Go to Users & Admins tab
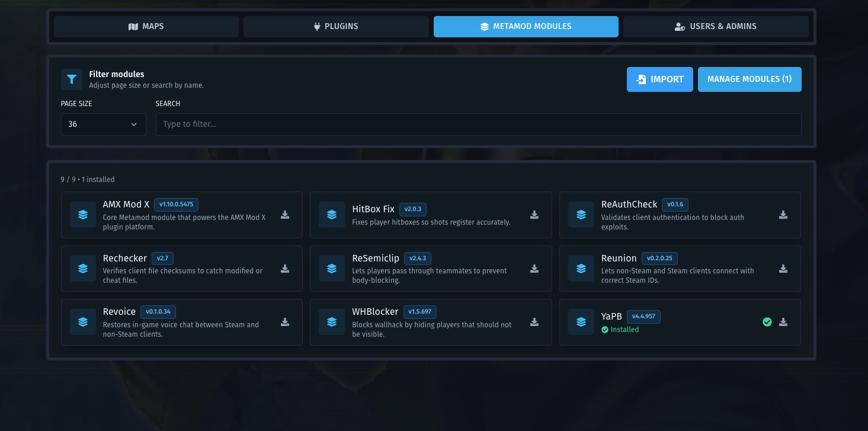This screenshot has height=431, width=868. [x=716, y=27]
